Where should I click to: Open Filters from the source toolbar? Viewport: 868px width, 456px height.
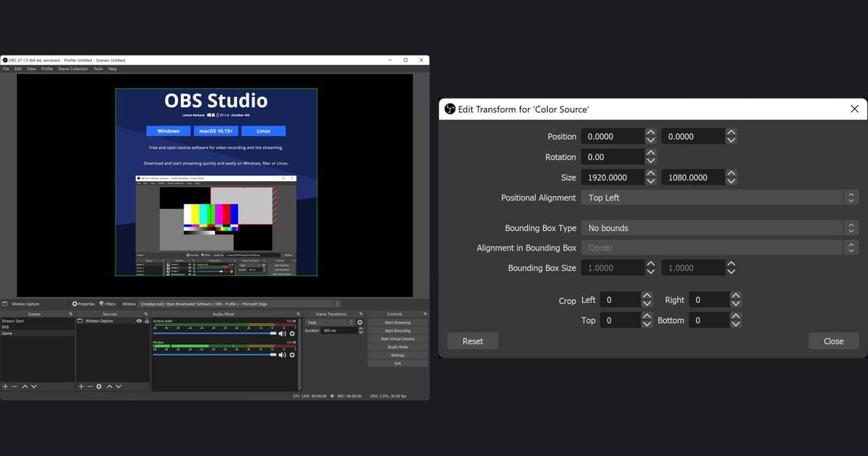click(x=107, y=304)
